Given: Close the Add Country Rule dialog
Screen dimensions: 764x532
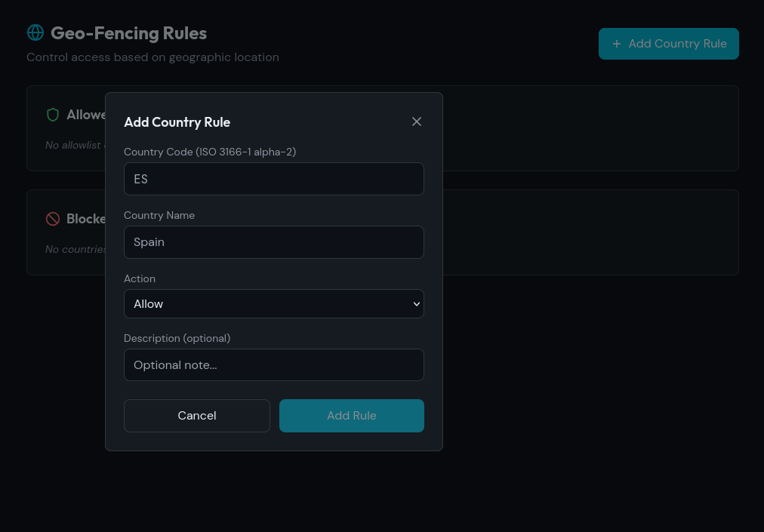Looking at the screenshot, I should 417,121.
